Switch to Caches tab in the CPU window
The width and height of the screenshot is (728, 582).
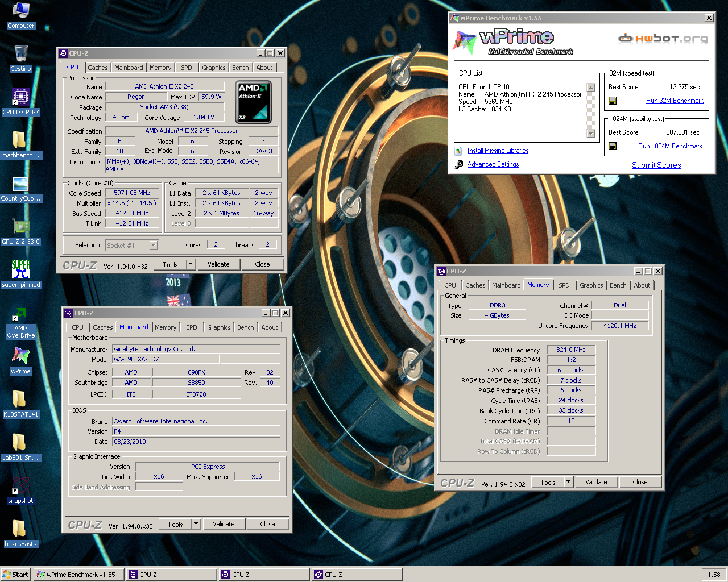click(x=98, y=68)
